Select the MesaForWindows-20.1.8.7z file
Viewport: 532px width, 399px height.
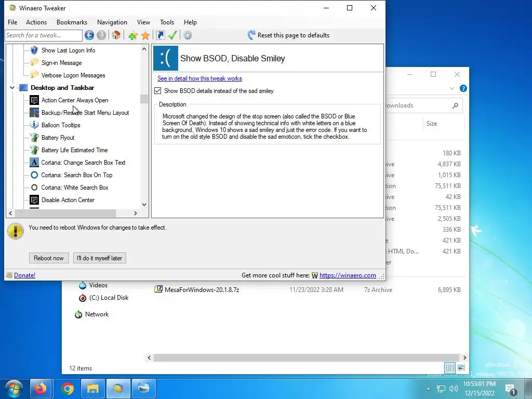click(x=202, y=290)
